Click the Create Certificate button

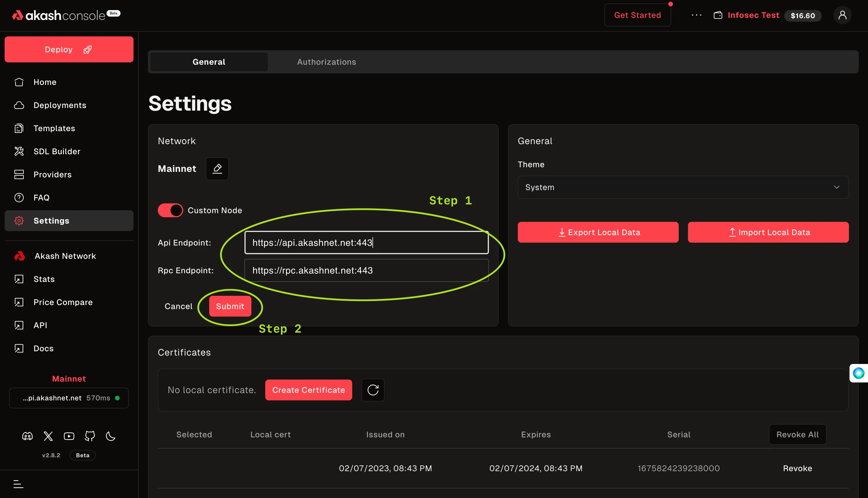point(308,390)
